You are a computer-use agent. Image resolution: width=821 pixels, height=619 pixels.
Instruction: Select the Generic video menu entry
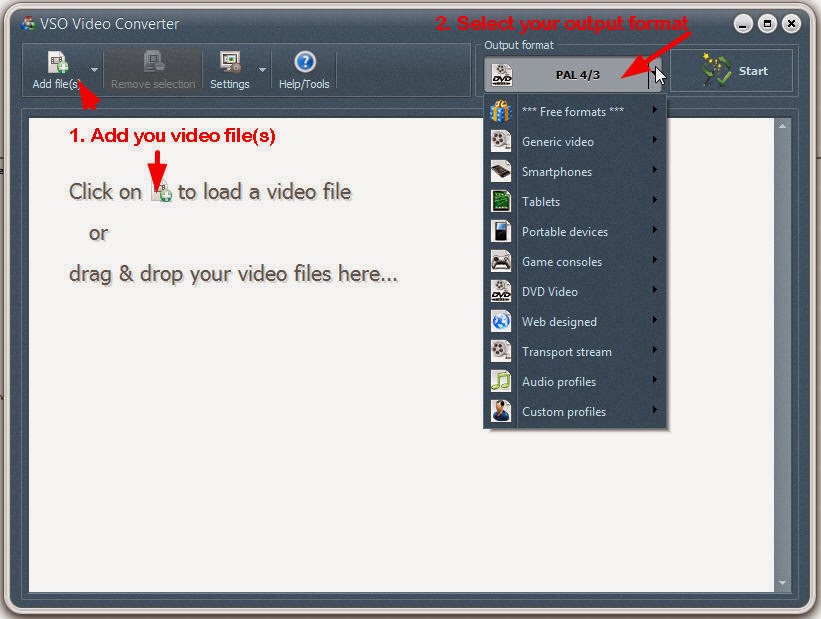[575, 141]
